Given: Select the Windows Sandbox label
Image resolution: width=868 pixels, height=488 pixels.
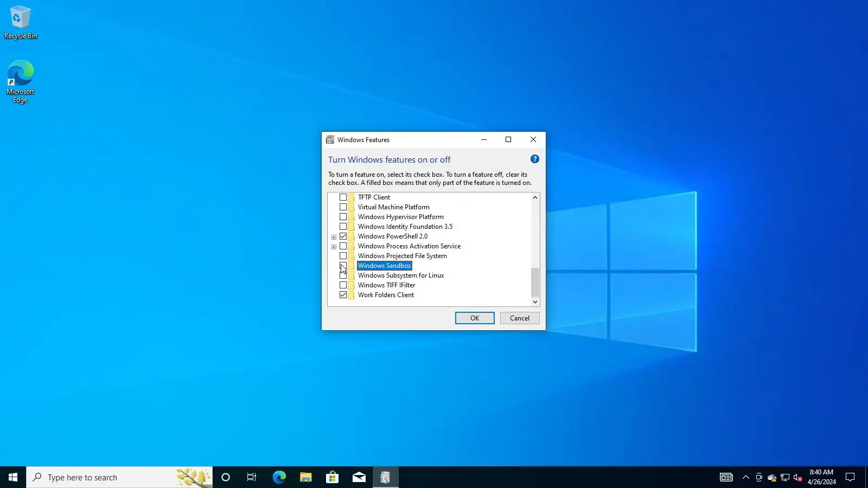Looking at the screenshot, I should [385, 266].
